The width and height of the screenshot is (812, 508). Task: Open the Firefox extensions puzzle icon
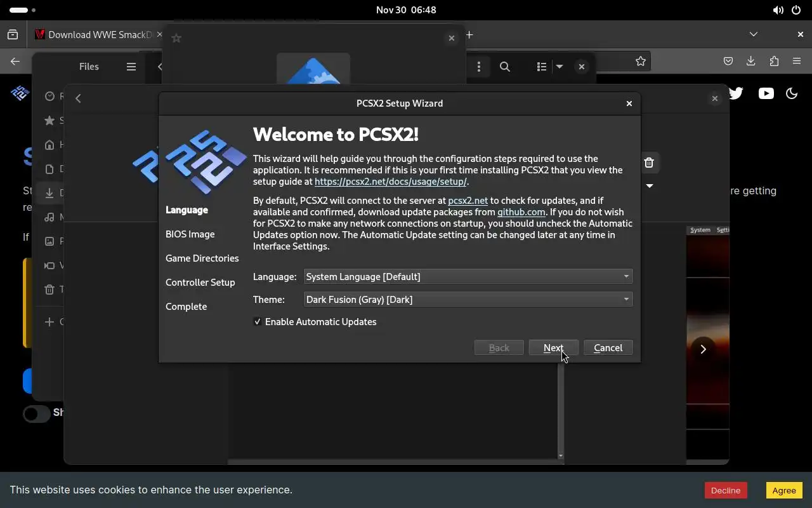774,62
